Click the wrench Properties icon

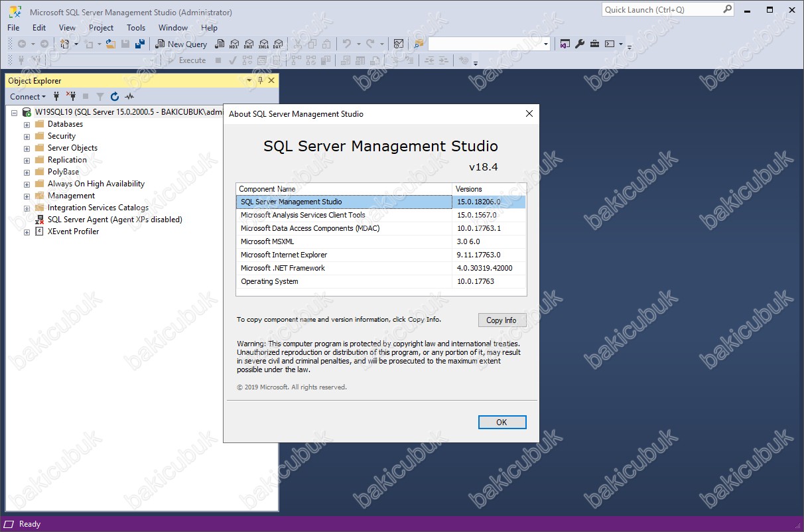580,44
